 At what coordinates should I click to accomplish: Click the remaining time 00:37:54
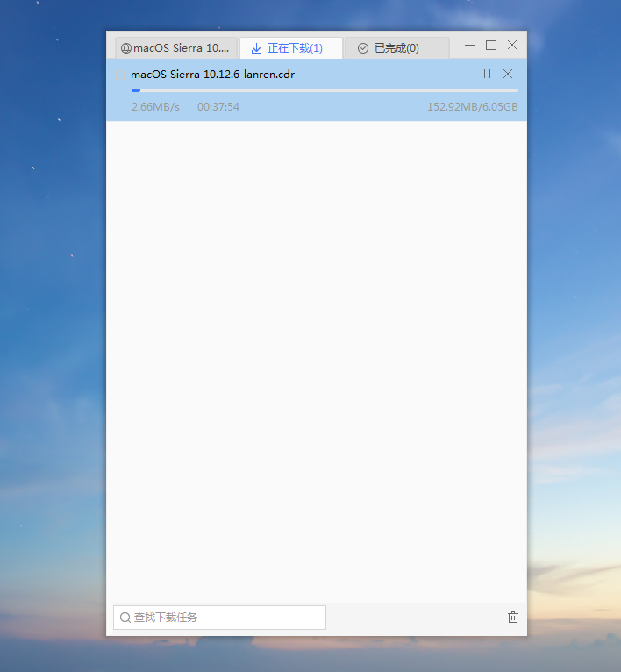(218, 107)
